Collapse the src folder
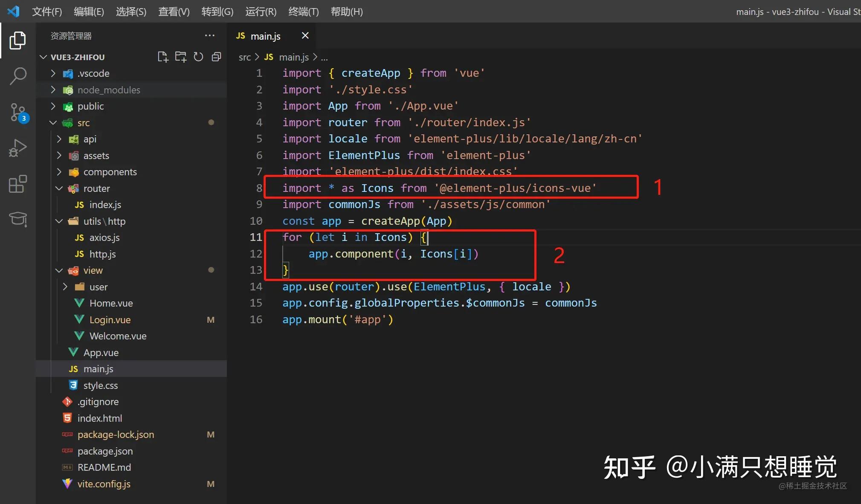 point(53,122)
